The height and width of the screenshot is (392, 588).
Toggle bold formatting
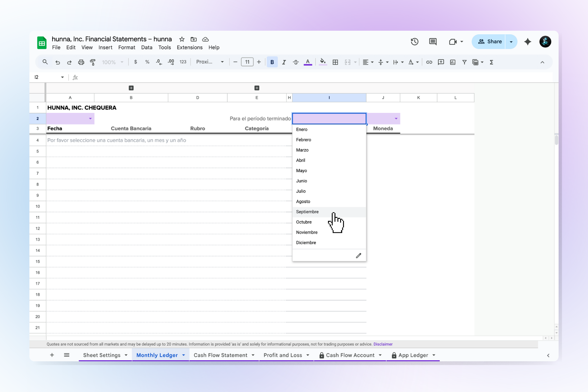pyautogui.click(x=272, y=62)
